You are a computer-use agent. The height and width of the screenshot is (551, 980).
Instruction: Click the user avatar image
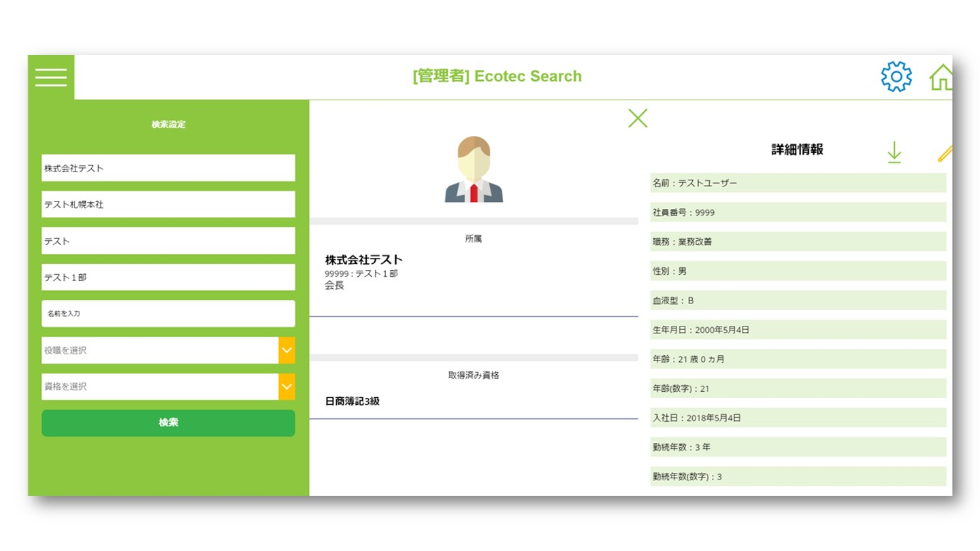tap(474, 169)
